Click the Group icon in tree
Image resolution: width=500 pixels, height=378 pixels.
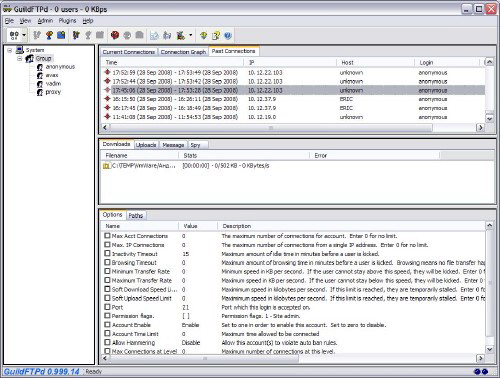click(x=30, y=59)
